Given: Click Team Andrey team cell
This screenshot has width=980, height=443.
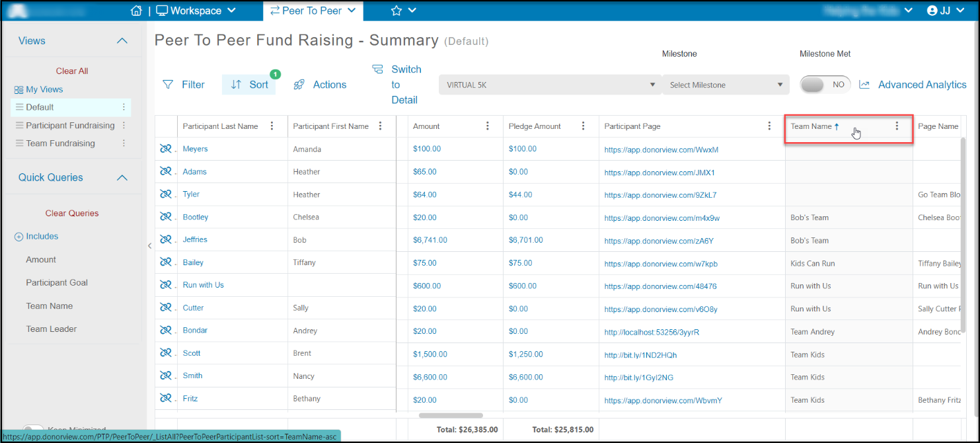Looking at the screenshot, I should pos(813,332).
